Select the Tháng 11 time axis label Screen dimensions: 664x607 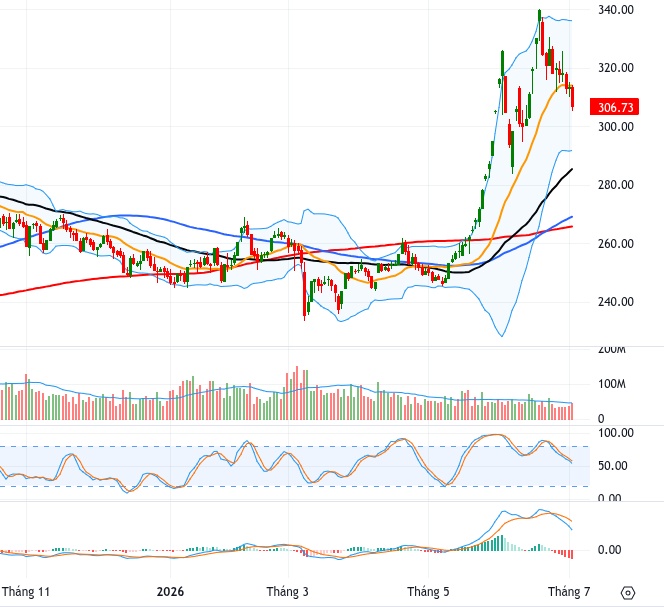tap(26, 591)
